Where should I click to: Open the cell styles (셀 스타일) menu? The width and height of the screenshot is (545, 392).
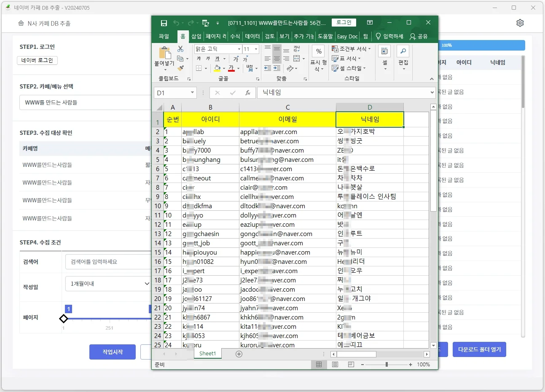[x=349, y=68]
